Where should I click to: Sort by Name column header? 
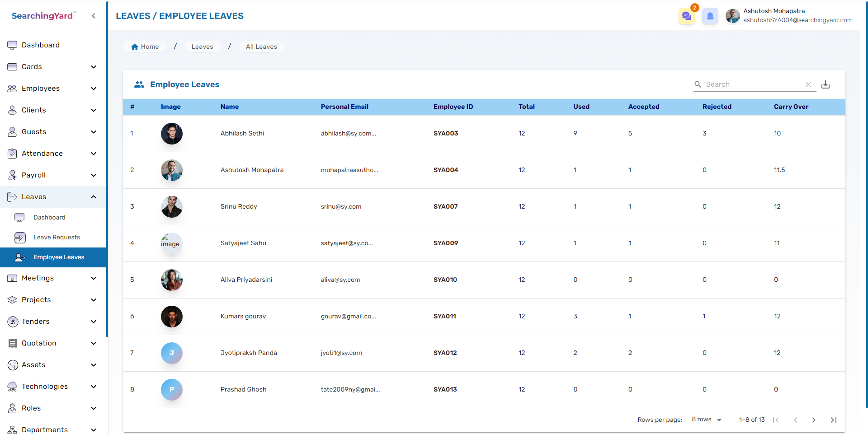point(230,107)
